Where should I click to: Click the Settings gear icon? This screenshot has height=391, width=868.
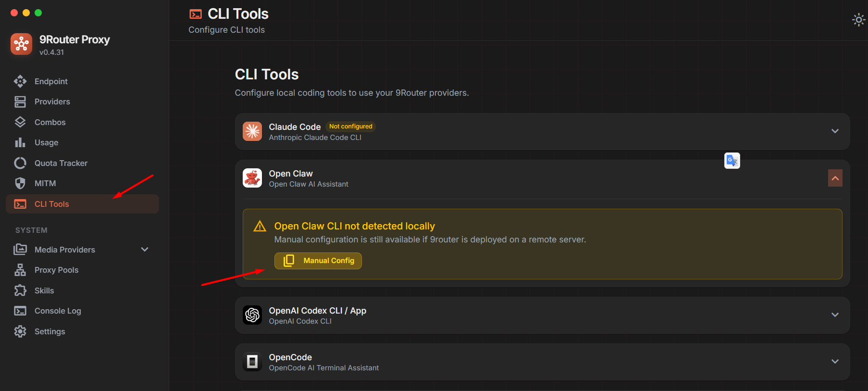[20, 331]
